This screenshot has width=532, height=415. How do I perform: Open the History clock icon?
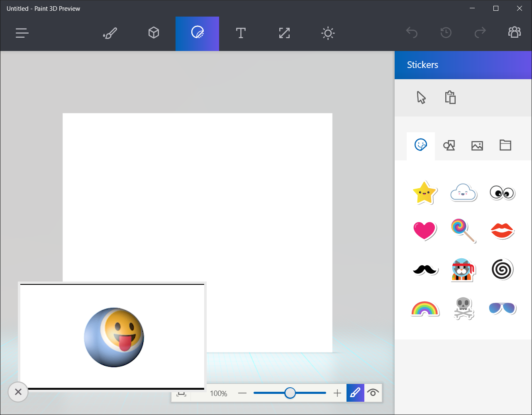pyautogui.click(x=446, y=33)
